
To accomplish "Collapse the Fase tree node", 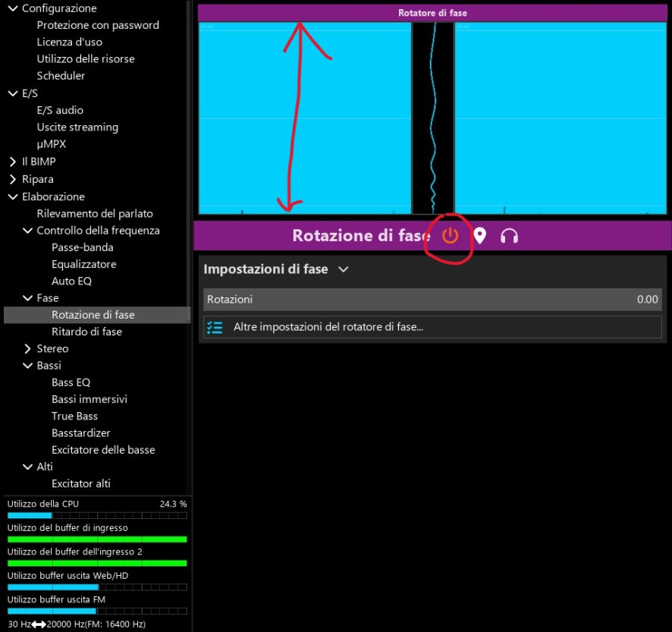I will pyautogui.click(x=28, y=298).
